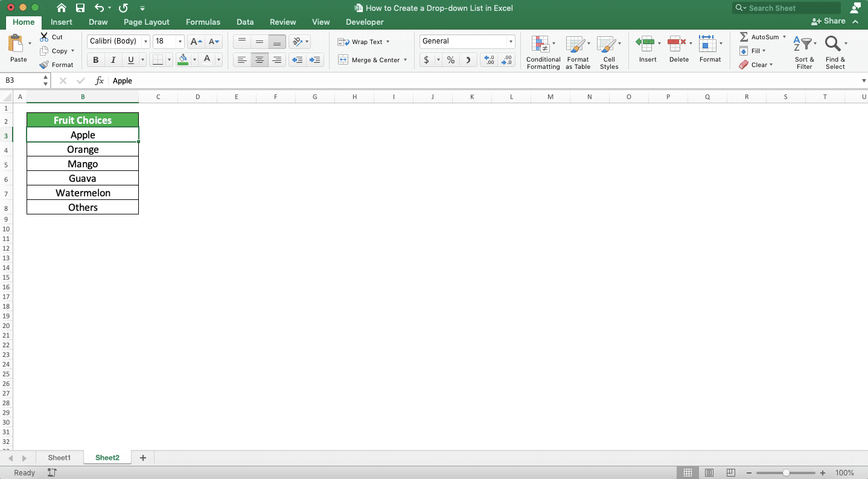This screenshot has height=479, width=868.
Task: Switch to Normal view in status bar
Action: point(688,472)
